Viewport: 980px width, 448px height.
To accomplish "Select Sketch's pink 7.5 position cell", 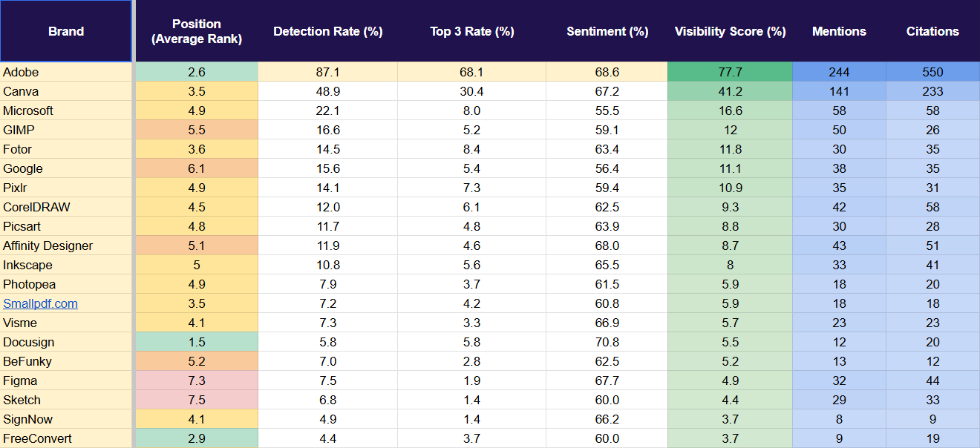I will (x=196, y=400).
